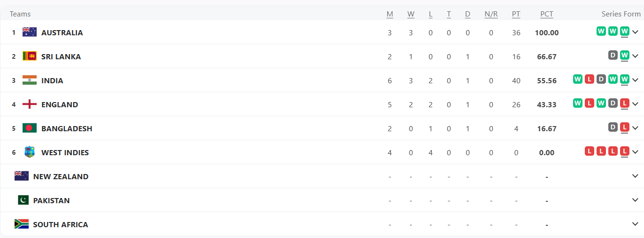Open the ENGLAND team link

(x=60, y=104)
